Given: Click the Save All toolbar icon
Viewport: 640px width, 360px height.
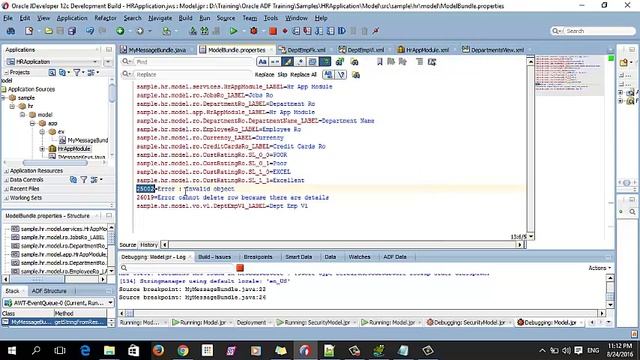Looking at the screenshot, I should pos(72,31).
